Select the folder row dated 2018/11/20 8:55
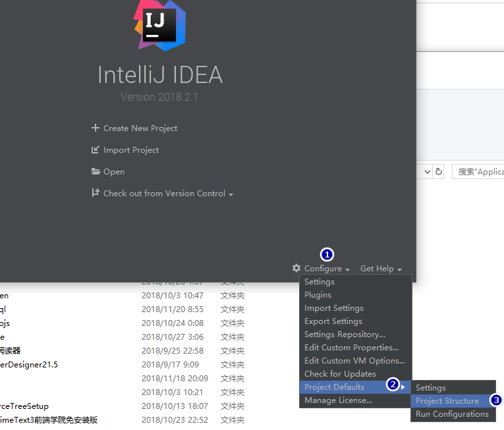Screen dimensions: 504x430 click(122, 309)
